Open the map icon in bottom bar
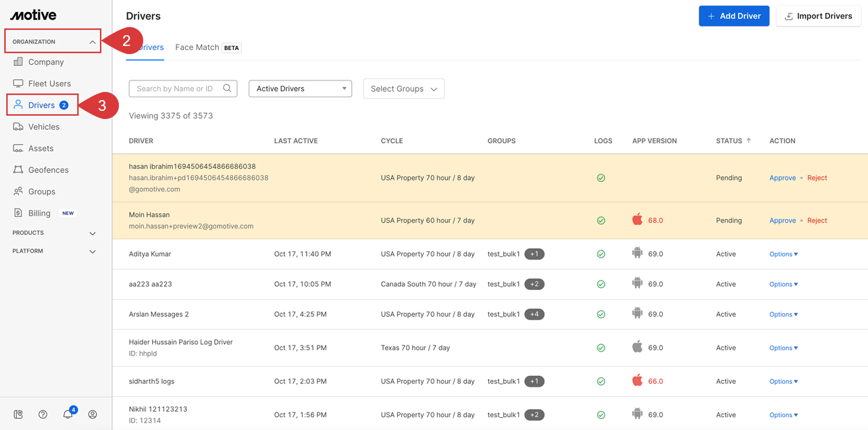The width and height of the screenshot is (868, 430). pos(18,414)
